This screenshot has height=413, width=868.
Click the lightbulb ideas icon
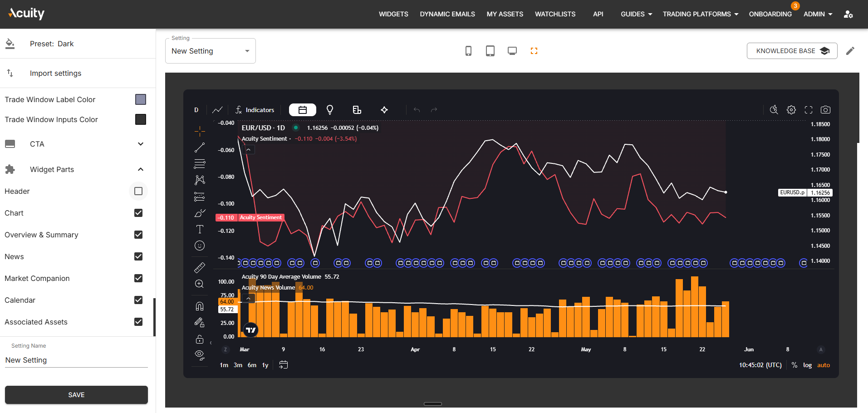point(330,110)
